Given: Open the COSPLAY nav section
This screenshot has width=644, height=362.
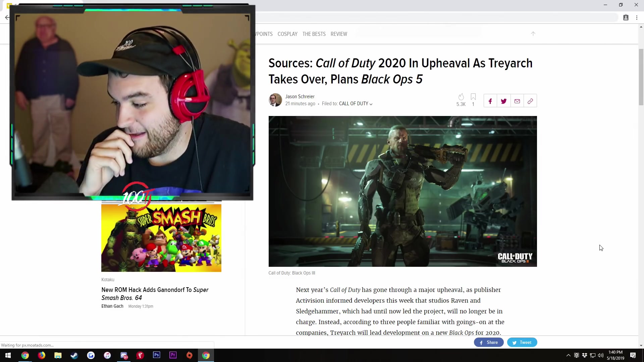Looking at the screenshot, I should pyautogui.click(x=287, y=34).
